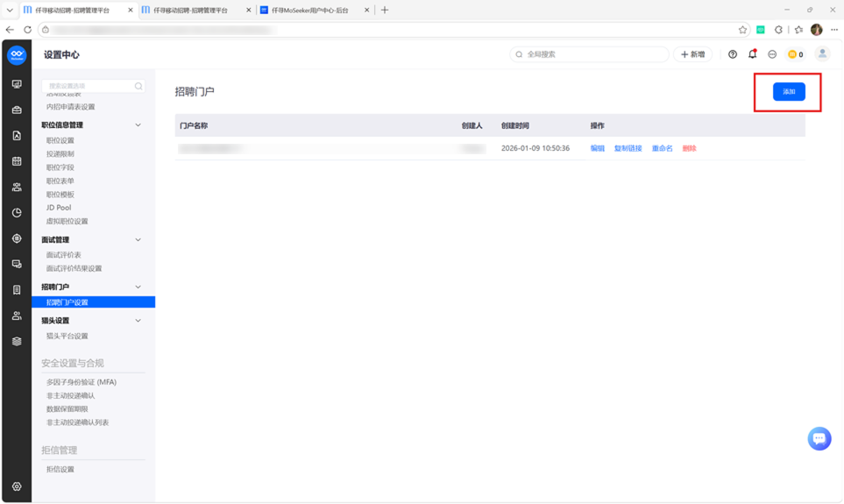Click the red 删除 link in portal row

click(x=689, y=148)
